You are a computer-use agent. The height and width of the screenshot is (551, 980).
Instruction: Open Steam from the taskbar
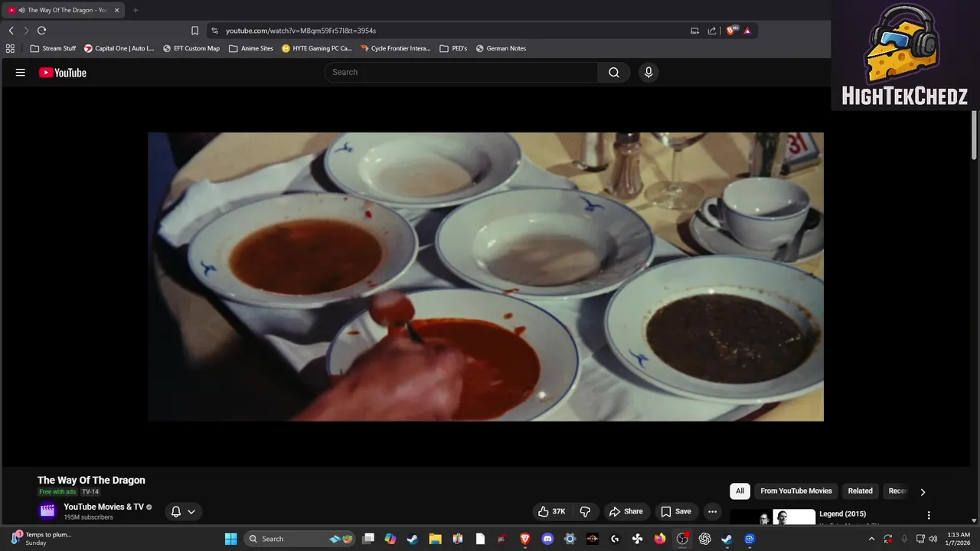[x=413, y=539]
